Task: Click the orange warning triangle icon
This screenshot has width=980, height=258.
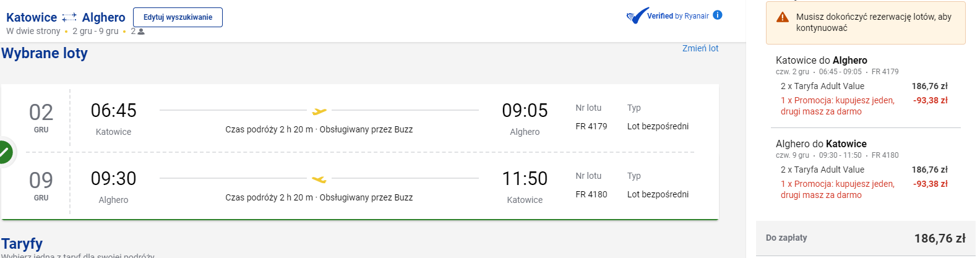Action: pos(783,17)
